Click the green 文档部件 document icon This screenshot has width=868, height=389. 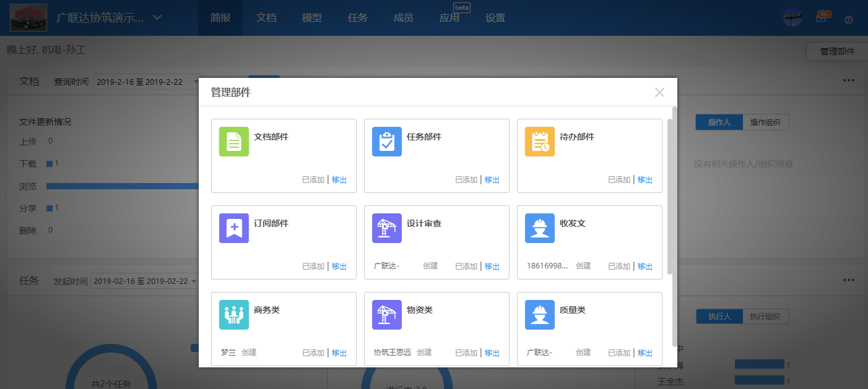click(233, 141)
